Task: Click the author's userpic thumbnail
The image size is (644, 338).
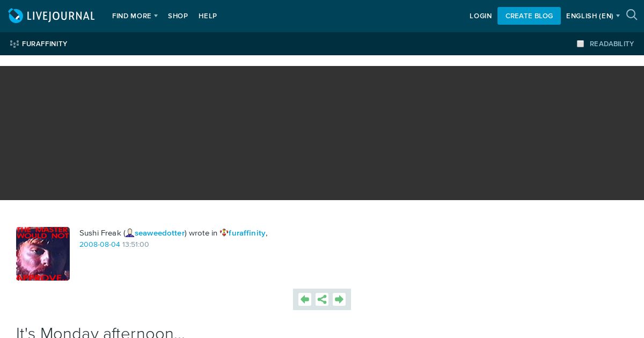Action: (x=43, y=254)
